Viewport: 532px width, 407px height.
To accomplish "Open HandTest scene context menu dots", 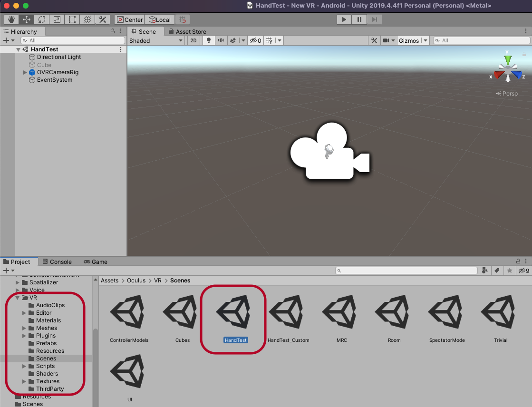I will (121, 49).
